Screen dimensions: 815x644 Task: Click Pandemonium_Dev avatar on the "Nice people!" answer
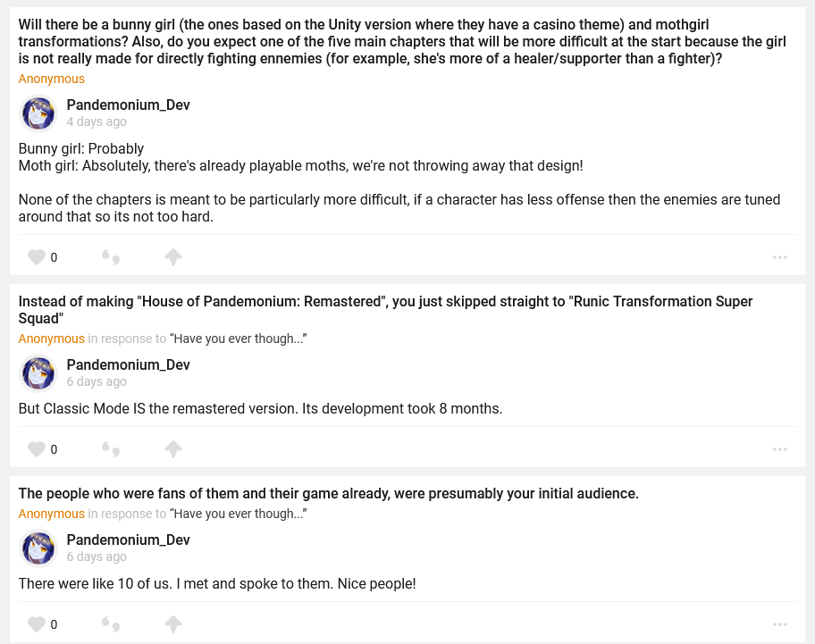(38, 548)
